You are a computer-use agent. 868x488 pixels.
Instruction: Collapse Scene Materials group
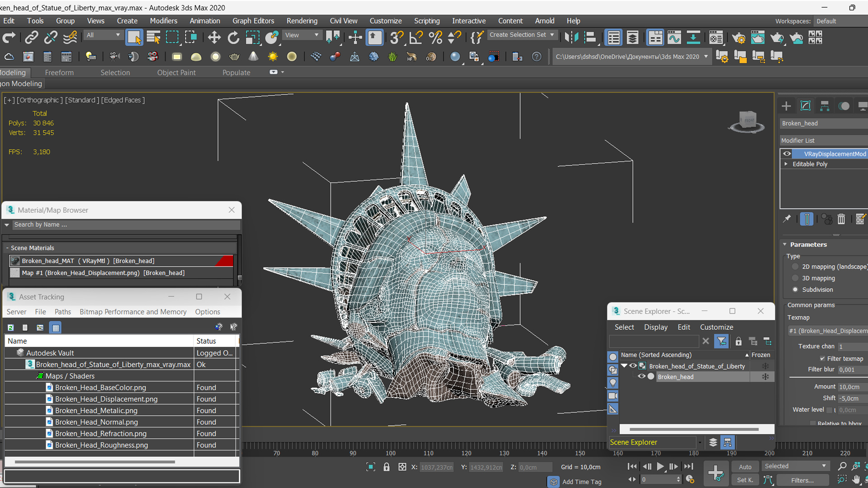coord(7,248)
